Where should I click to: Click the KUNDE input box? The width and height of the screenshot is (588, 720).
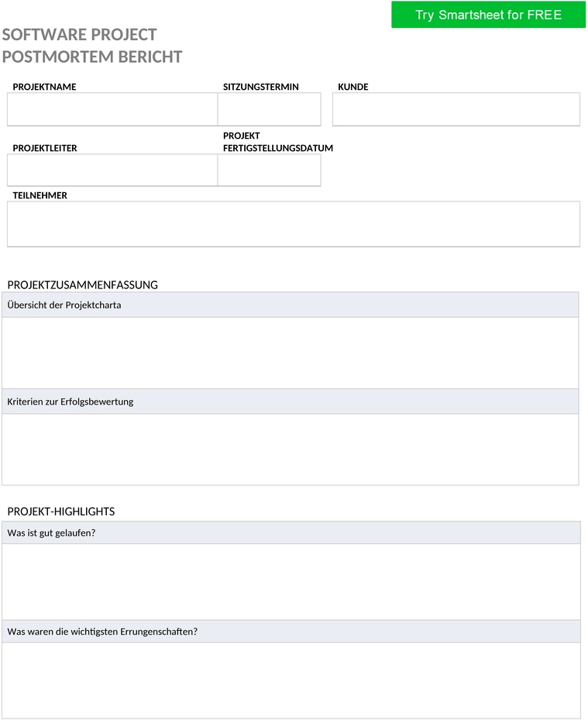(x=456, y=109)
